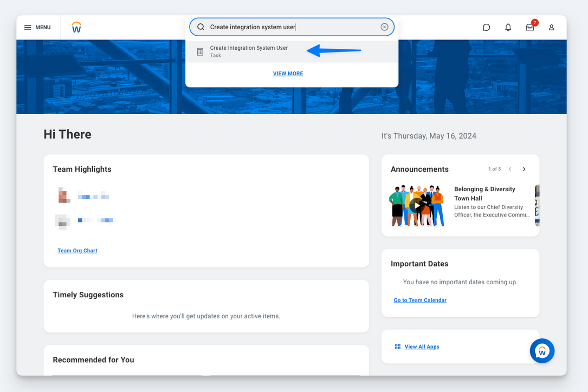The height and width of the screenshot is (392, 588).
Task: Go to previous announcement with left chevron
Action: (x=510, y=169)
